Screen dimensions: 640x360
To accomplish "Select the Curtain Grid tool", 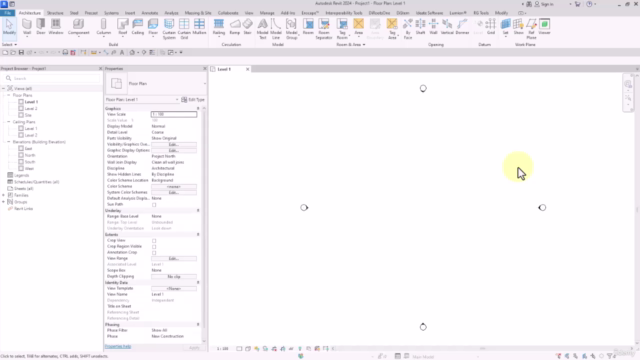I will click(x=184, y=29).
